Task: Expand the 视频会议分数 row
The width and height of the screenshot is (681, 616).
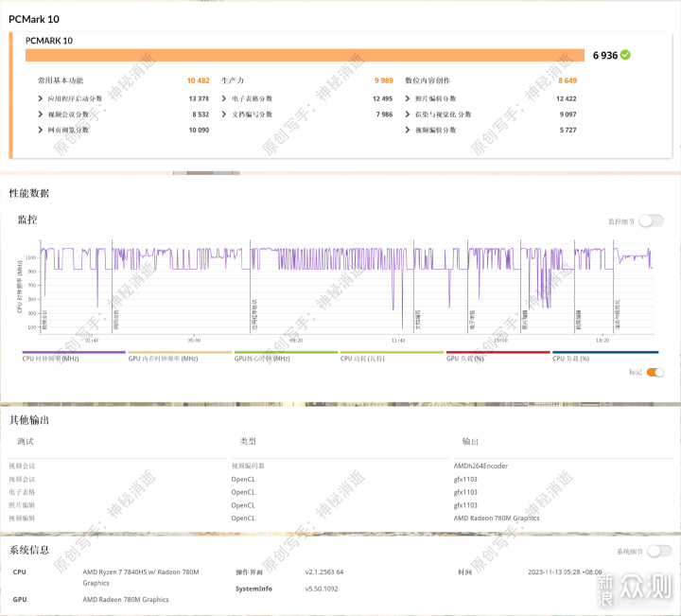Action: pos(41,114)
